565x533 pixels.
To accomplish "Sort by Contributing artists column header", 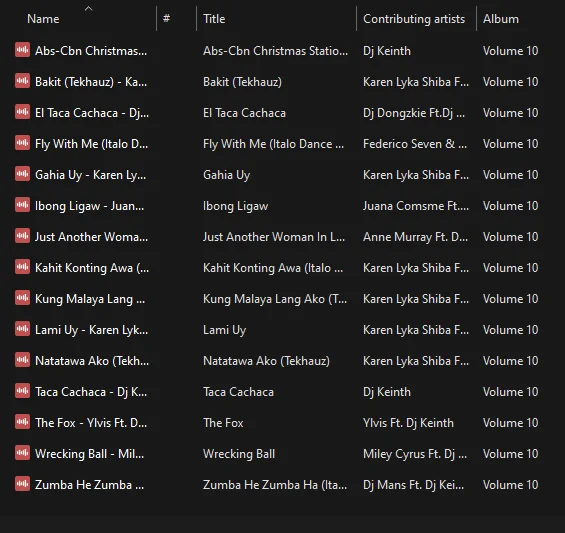I will click(414, 19).
